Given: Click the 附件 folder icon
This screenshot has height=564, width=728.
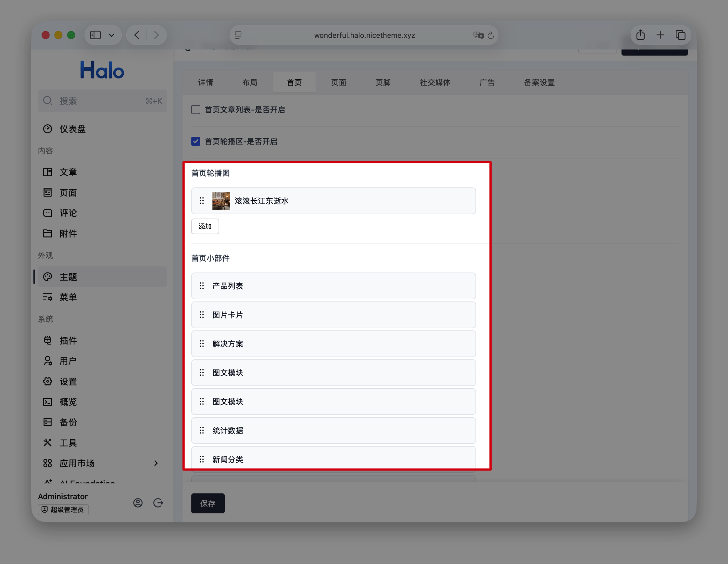Looking at the screenshot, I should [48, 233].
